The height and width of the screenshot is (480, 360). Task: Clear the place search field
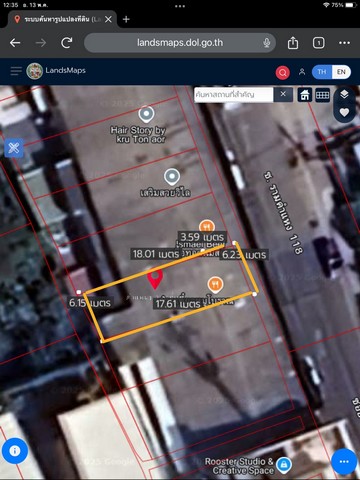(283, 94)
